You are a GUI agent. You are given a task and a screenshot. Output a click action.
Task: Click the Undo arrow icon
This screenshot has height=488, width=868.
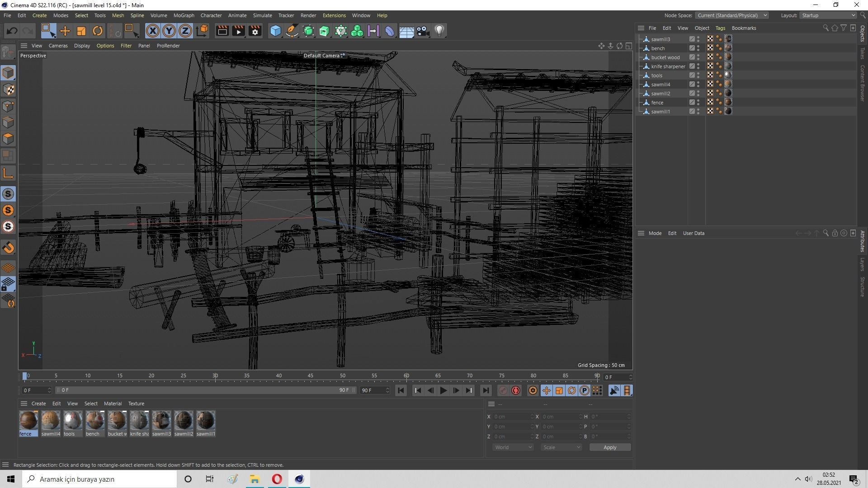pyautogui.click(x=12, y=31)
